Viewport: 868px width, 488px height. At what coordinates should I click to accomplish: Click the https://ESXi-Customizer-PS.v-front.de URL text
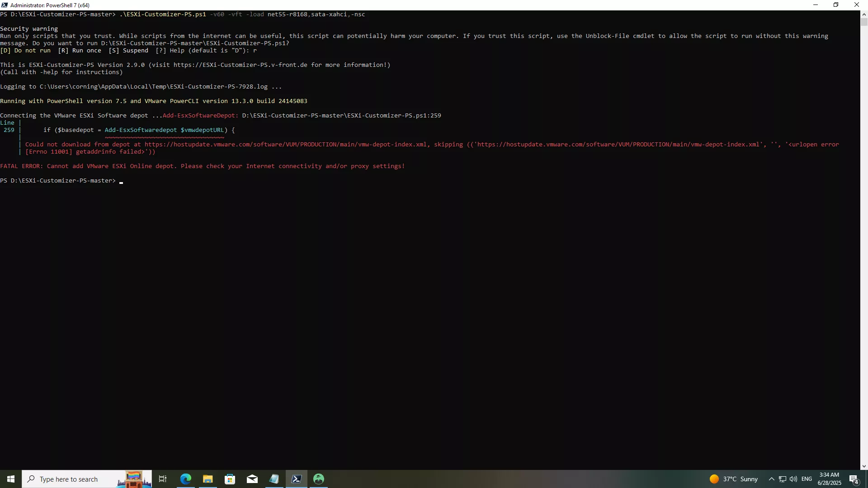(x=241, y=65)
